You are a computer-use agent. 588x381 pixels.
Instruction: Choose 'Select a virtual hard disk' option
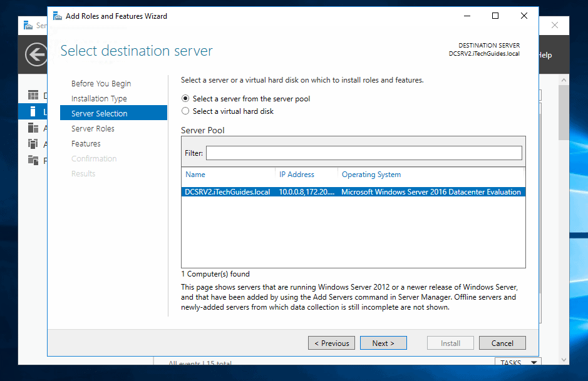(x=186, y=111)
